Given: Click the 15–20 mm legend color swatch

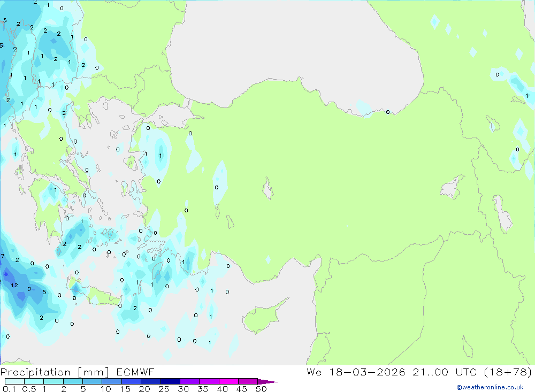Looking at the screenshot, I should [132, 381].
